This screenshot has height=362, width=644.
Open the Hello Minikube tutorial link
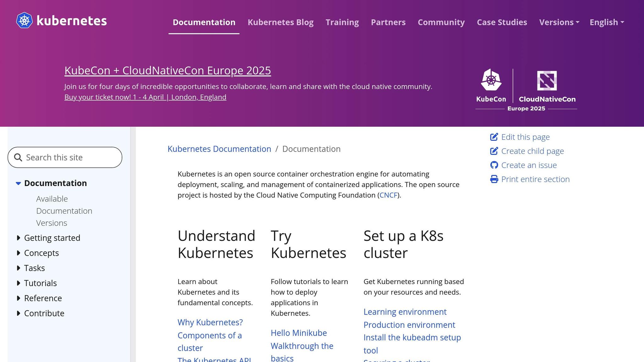299,333
